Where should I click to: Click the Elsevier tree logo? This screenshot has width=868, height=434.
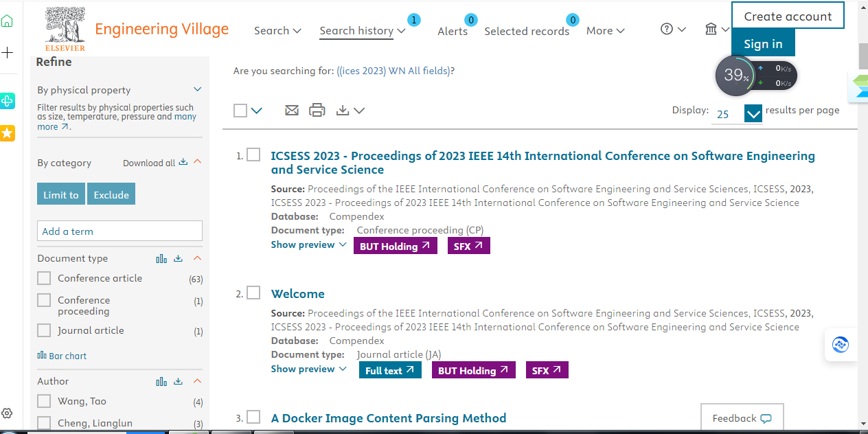(x=65, y=28)
